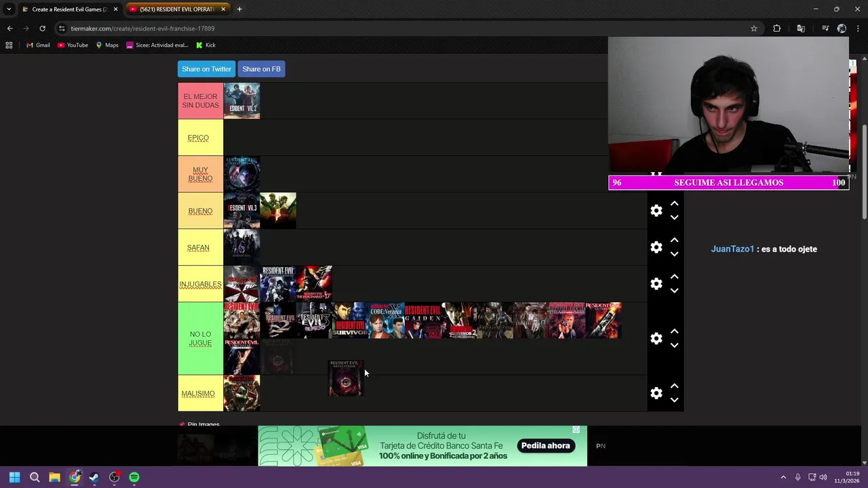The width and height of the screenshot is (868, 488).
Task: Open the volume control in tray
Action: coord(824,477)
